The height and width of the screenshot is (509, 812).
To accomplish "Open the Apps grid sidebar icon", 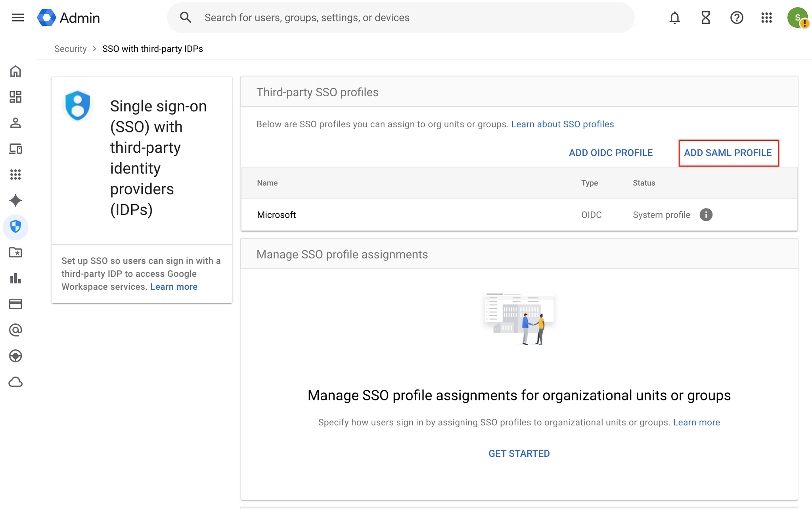I will click(x=15, y=174).
